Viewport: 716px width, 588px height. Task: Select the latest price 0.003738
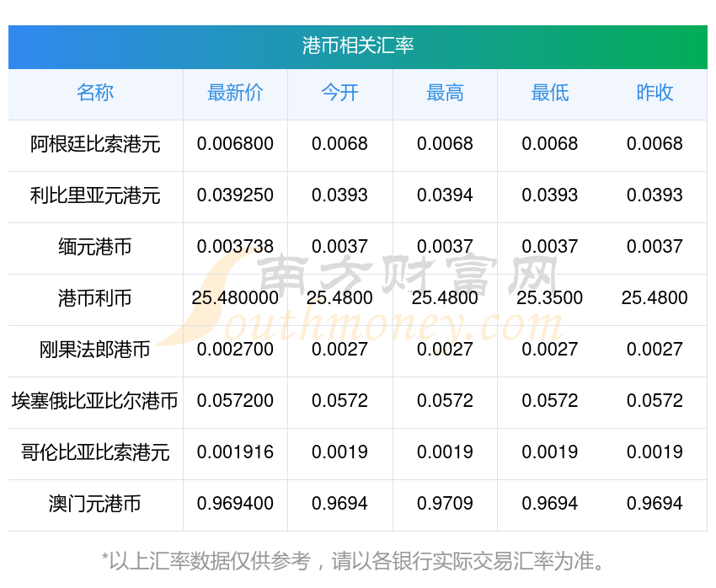tap(235, 247)
